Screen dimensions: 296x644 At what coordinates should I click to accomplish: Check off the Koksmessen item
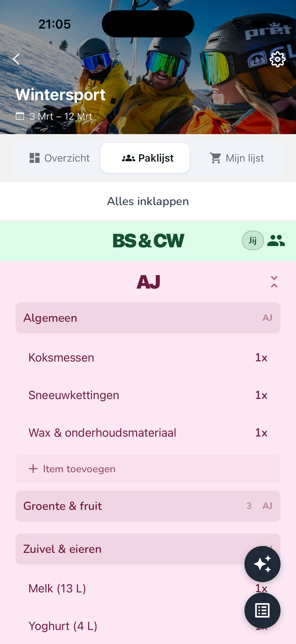[x=61, y=358]
